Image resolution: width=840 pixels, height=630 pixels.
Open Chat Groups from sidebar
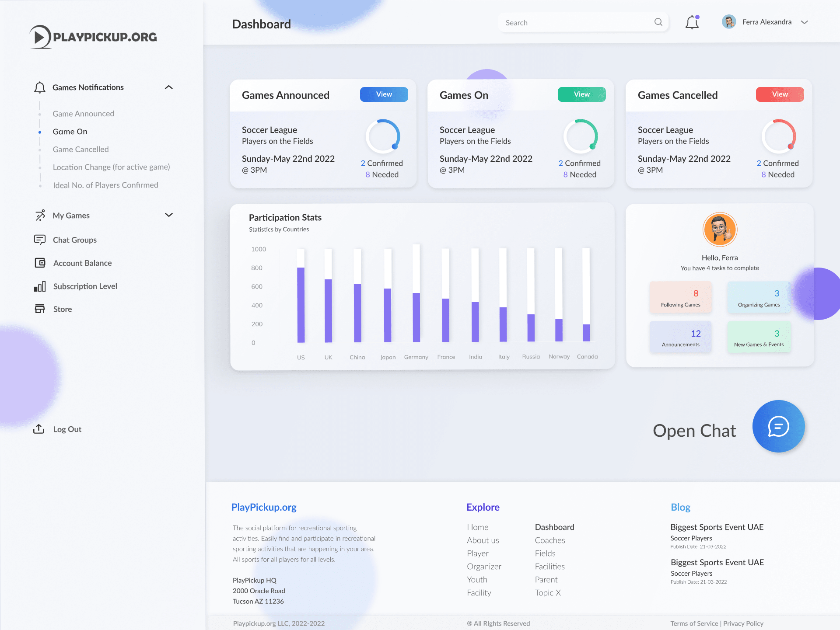pos(75,240)
